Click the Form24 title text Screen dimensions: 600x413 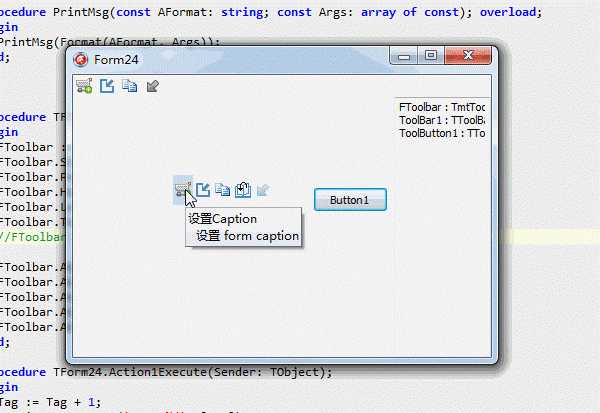point(116,60)
